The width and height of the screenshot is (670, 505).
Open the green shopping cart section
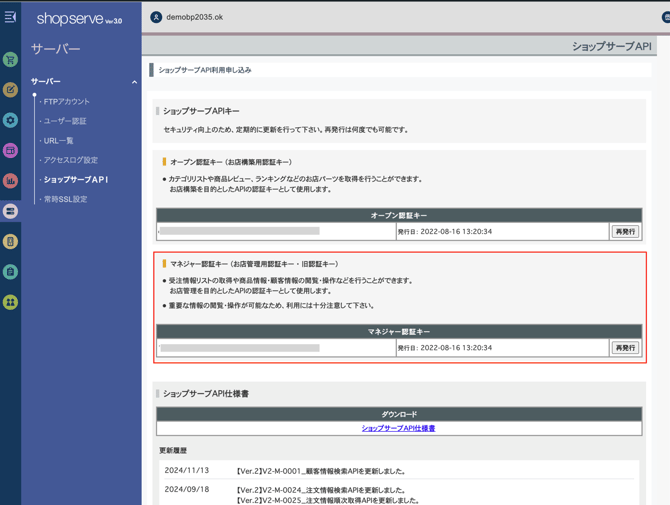(x=10, y=60)
